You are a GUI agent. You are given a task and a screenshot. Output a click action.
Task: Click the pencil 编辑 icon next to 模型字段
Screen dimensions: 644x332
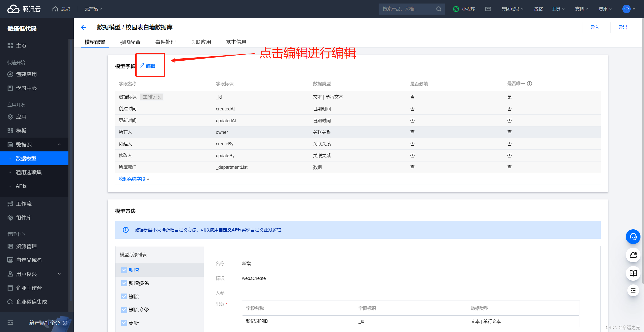(x=142, y=66)
